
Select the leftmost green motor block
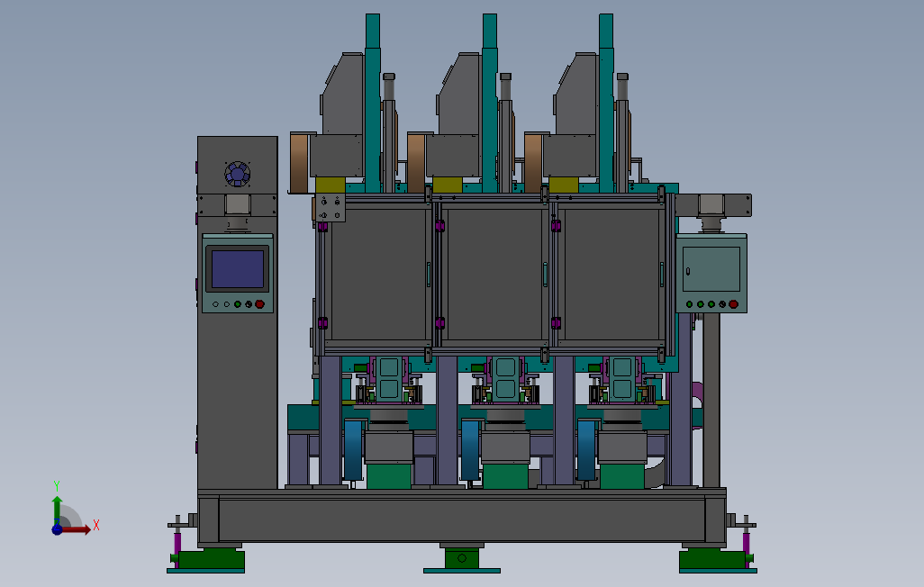coord(389,476)
